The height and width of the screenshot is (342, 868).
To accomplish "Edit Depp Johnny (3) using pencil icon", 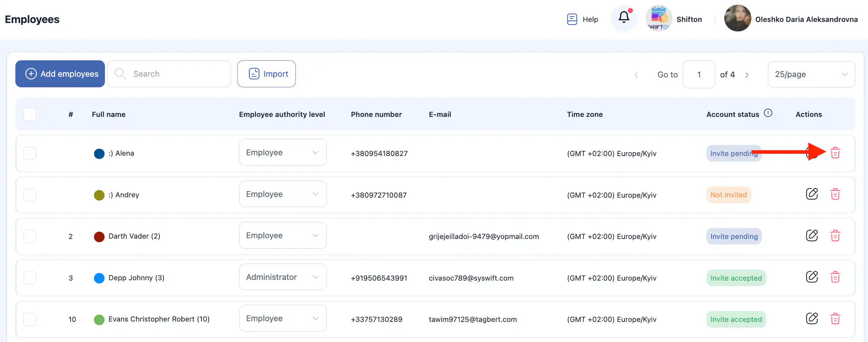I will (x=812, y=277).
